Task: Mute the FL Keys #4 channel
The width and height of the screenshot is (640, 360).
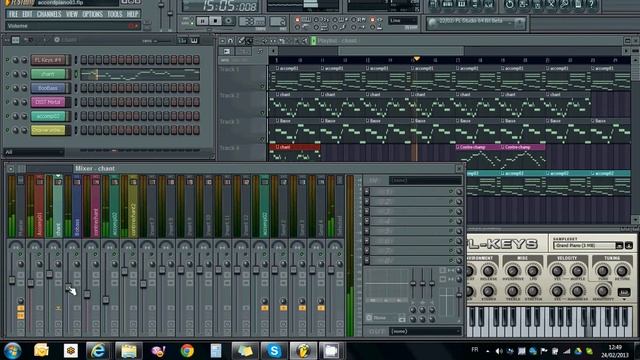Action: click(x=7, y=60)
